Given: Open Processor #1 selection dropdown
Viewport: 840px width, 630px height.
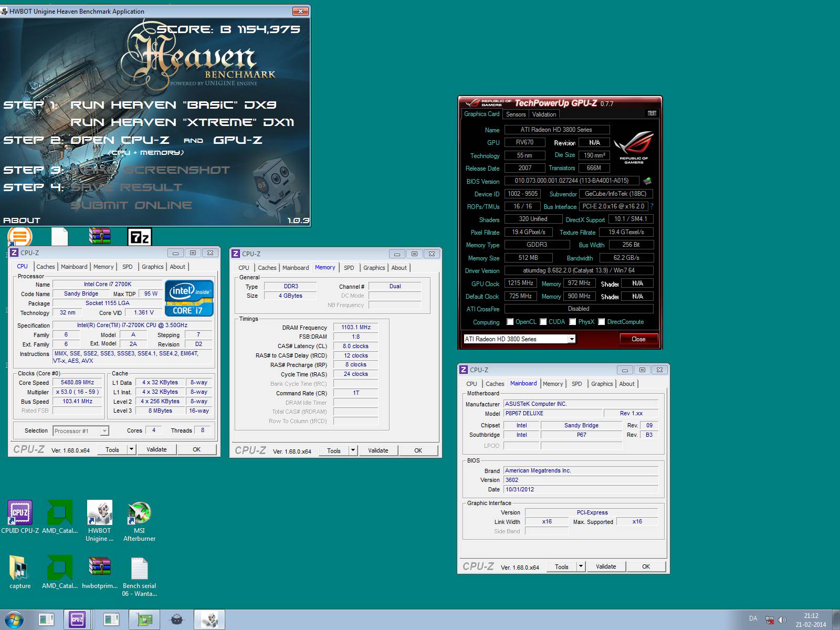Looking at the screenshot, I should 104,431.
